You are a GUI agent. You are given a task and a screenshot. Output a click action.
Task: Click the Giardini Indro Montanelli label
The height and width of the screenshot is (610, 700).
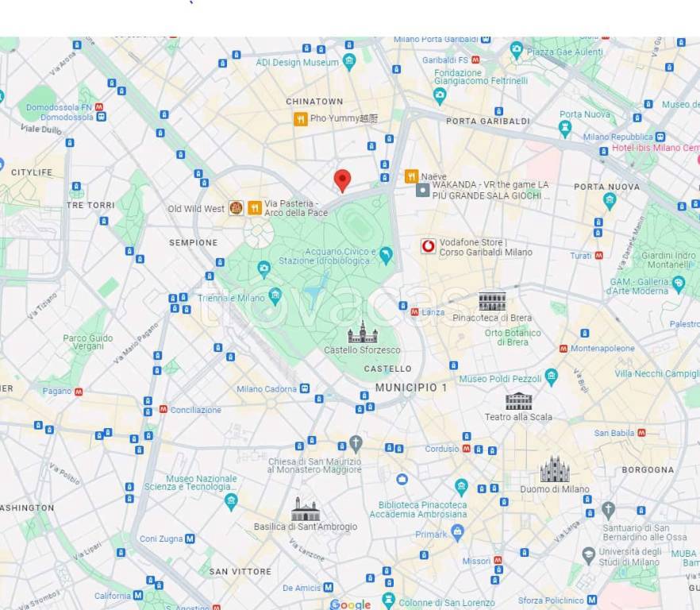pyautogui.click(x=668, y=260)
